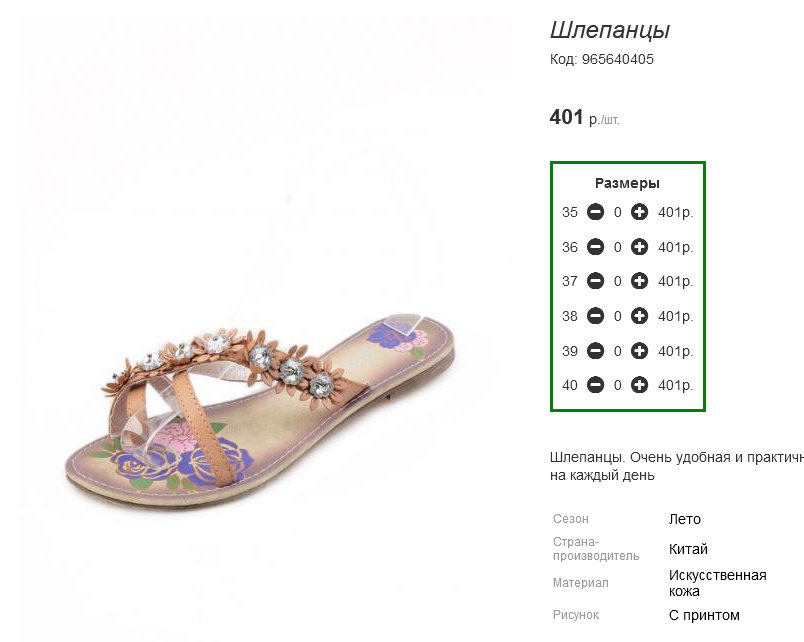Click the Искусственная кожа material value
The height and width of the screenshot is (642, 804).
[x=717, y=583]
